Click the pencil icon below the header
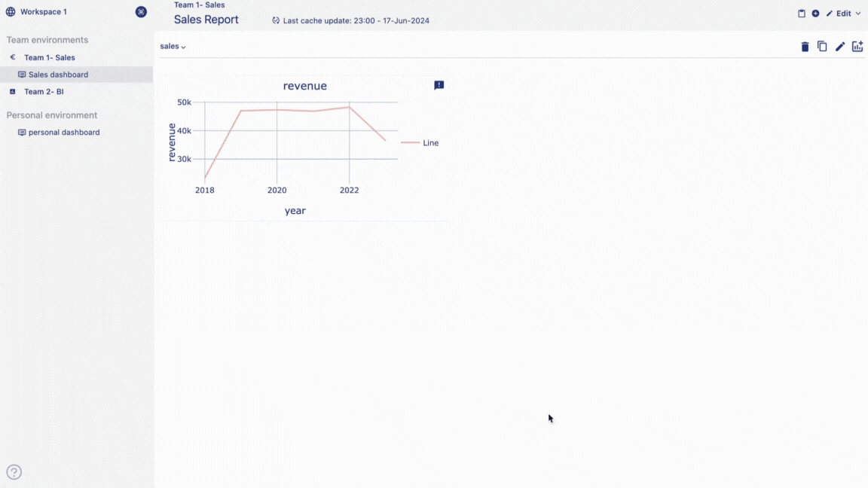Image resolution: width=868 pixels, height=488 pixels. pyautogui.click(x=840, y=47)
